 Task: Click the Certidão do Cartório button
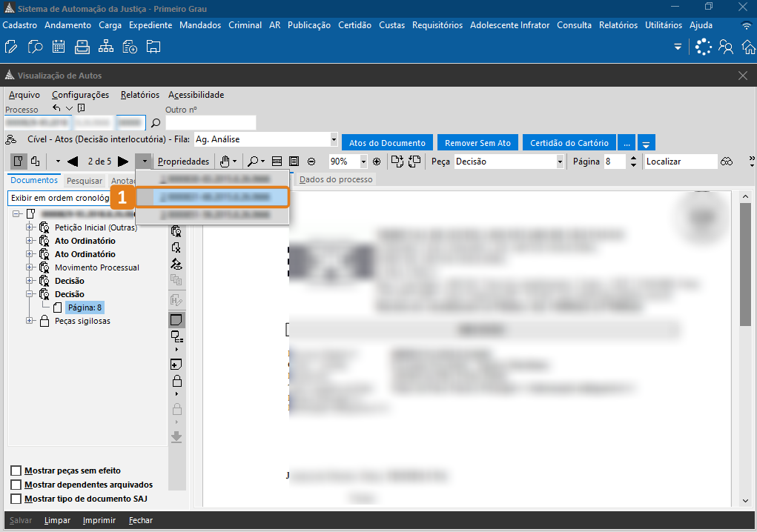point(569,143)
